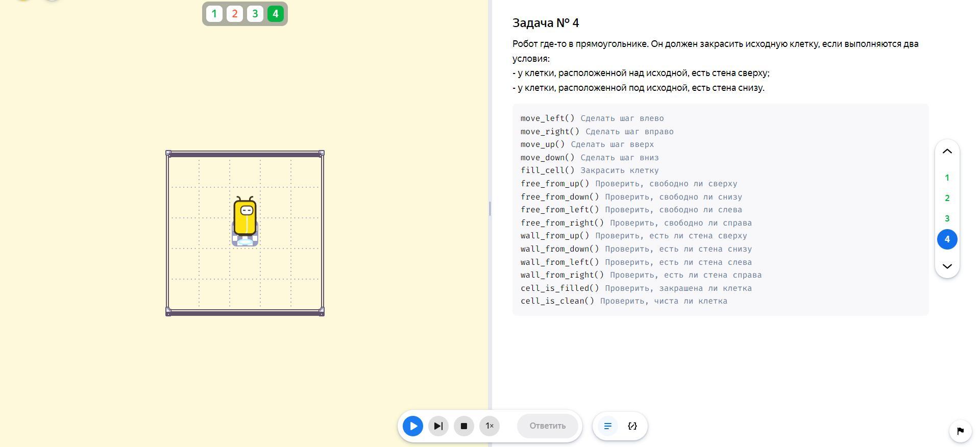Go to previous task with the up chevron
Viewport: 980px width, 447px height.
[947, 152]
